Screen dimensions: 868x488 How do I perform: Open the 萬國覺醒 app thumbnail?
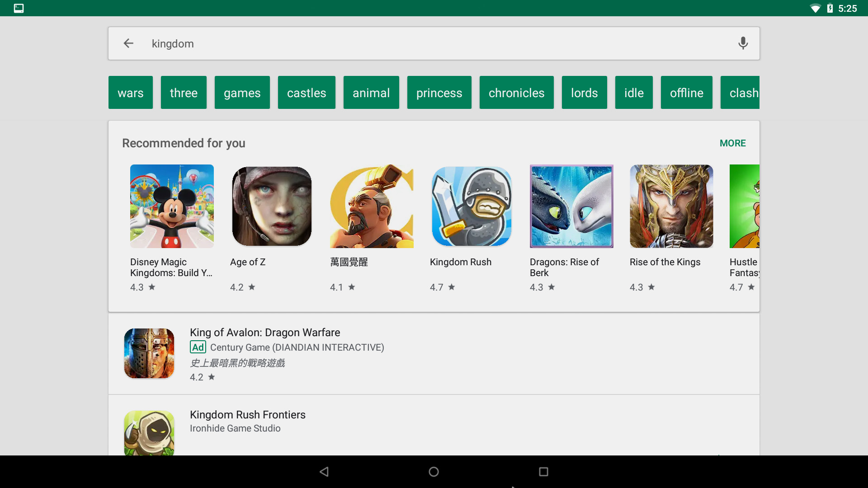(x=372, y=206)
